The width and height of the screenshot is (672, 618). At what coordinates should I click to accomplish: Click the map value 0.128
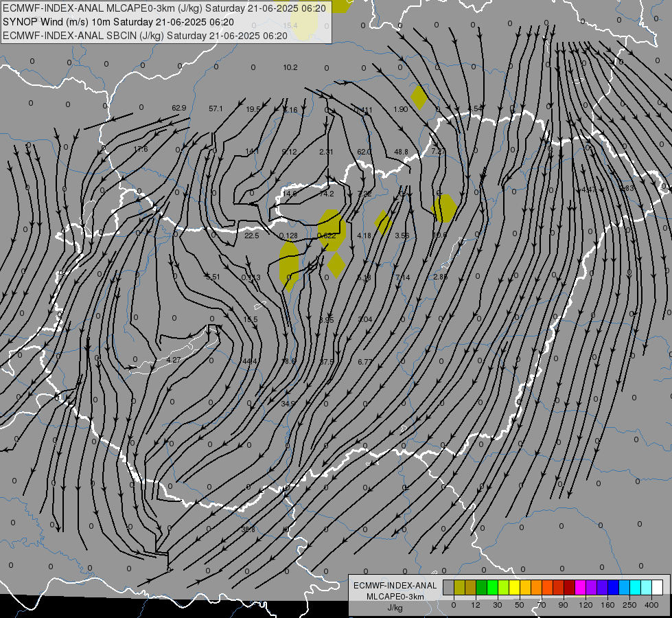click(x=288, y=236)
